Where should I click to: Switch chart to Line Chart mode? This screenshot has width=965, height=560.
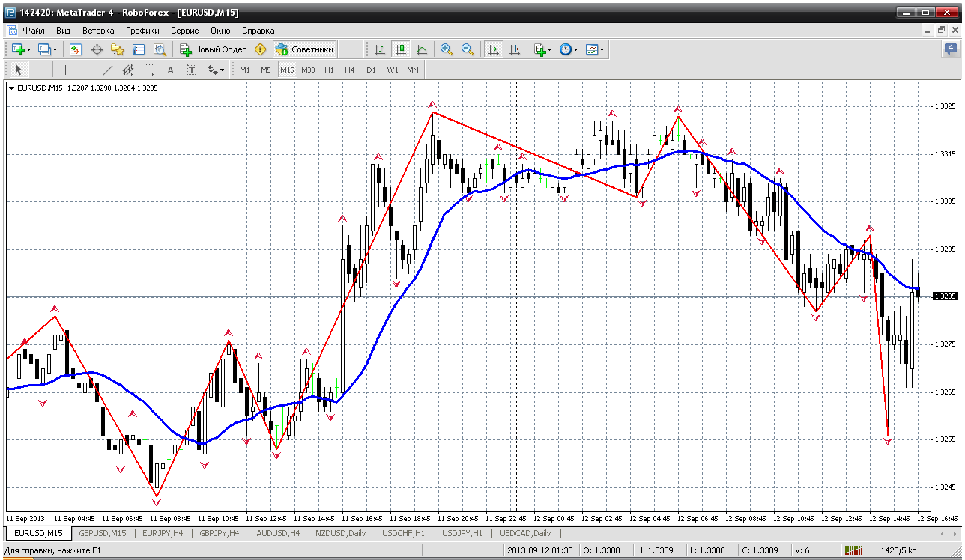pos(422,49)
